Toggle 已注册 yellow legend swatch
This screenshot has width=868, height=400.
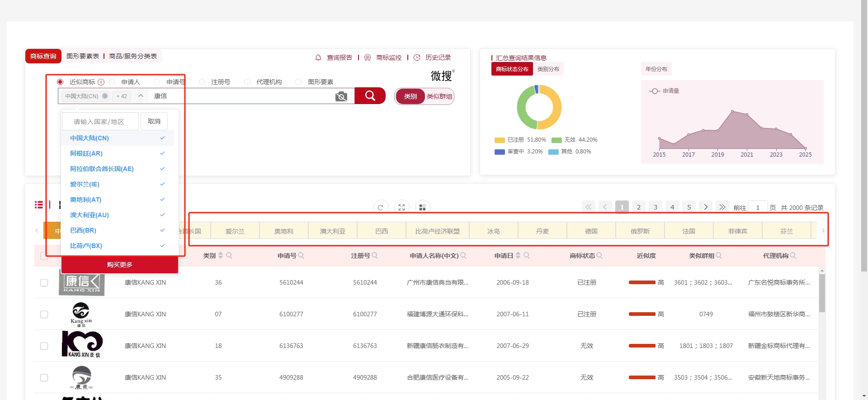pyautogui.click(x=500, y=140)
